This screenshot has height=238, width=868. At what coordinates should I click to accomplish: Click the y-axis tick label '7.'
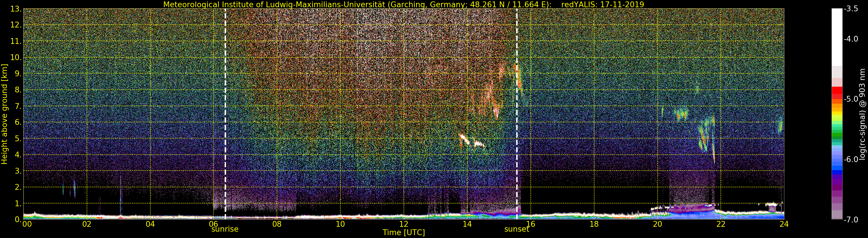coord(18,106)
